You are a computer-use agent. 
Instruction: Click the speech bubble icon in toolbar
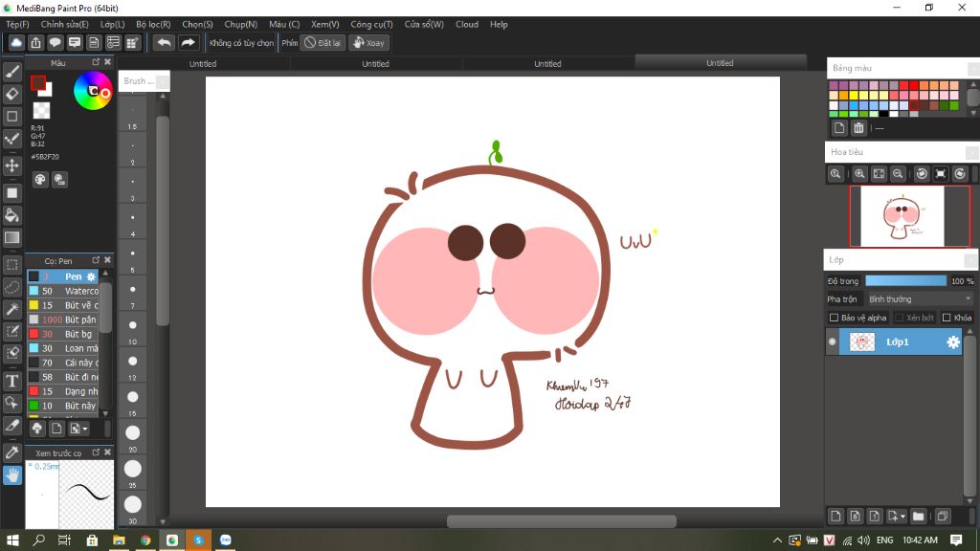click(55, 42)
